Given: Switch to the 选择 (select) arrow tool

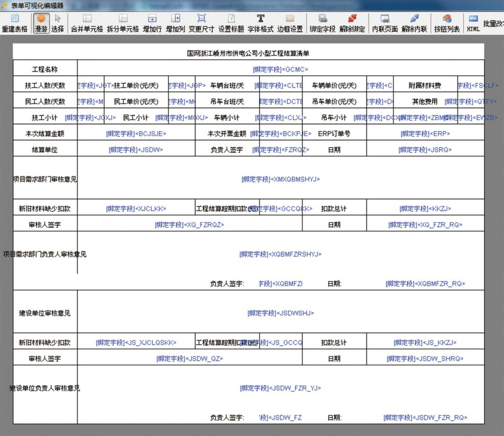Looking at the screenshot, I should tap(57, 24).
